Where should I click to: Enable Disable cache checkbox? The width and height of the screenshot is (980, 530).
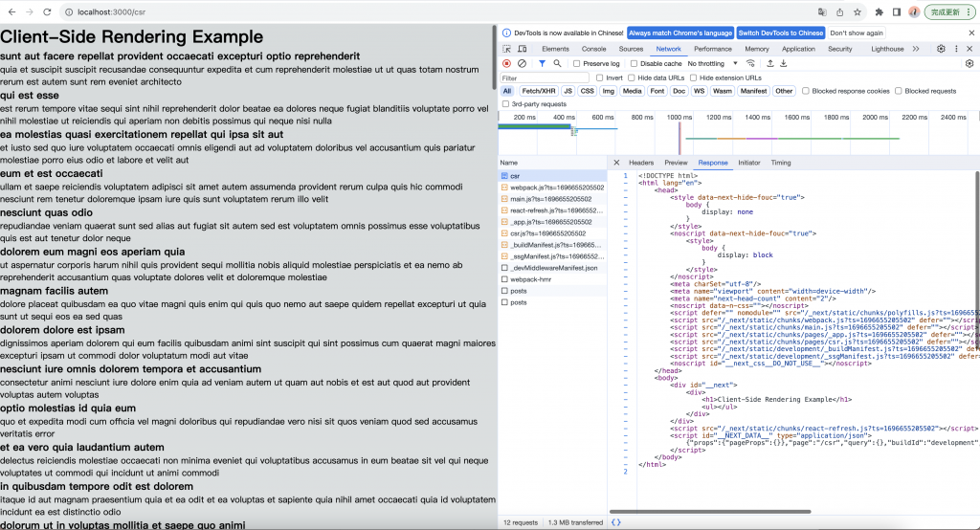coord(634,63)
